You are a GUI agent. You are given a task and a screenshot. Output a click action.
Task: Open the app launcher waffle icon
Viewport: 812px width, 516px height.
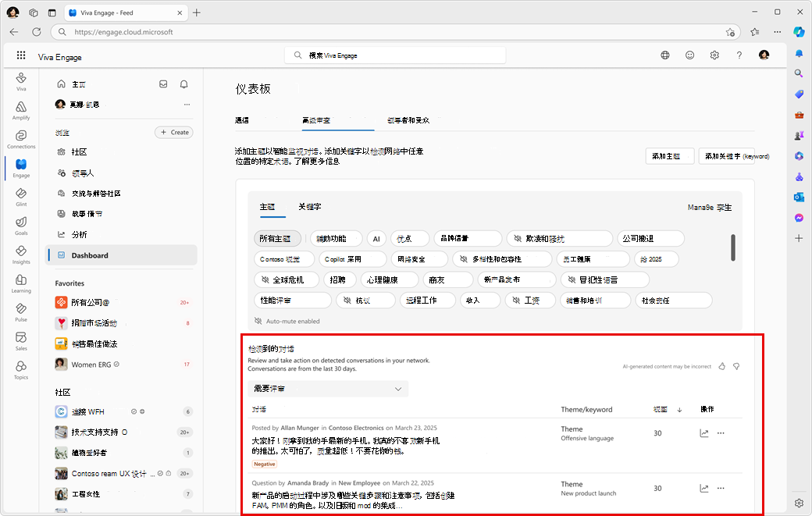[21, 55]
